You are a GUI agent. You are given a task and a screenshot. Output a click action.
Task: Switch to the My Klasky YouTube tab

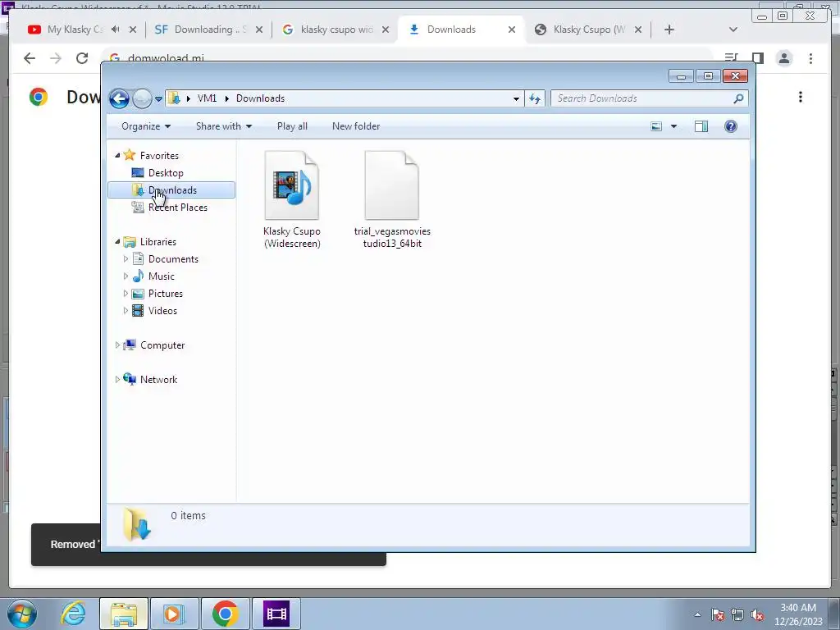tap(75, 30)
